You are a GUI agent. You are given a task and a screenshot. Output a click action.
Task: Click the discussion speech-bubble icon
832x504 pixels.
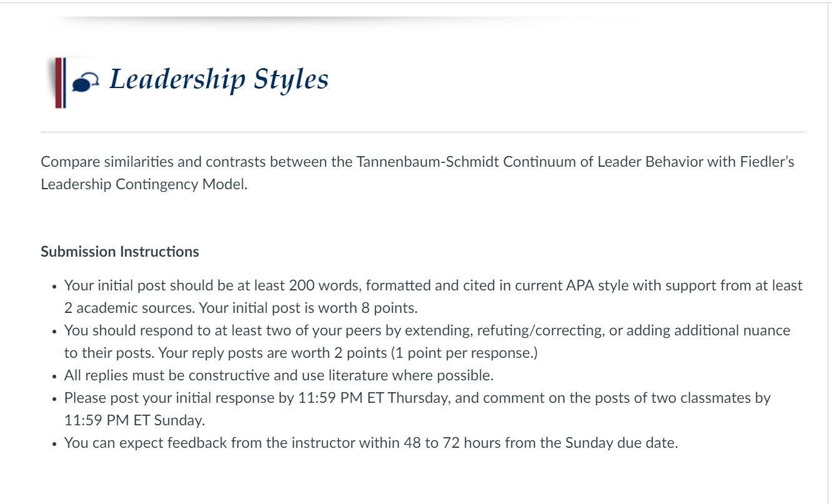coord(85,82)
